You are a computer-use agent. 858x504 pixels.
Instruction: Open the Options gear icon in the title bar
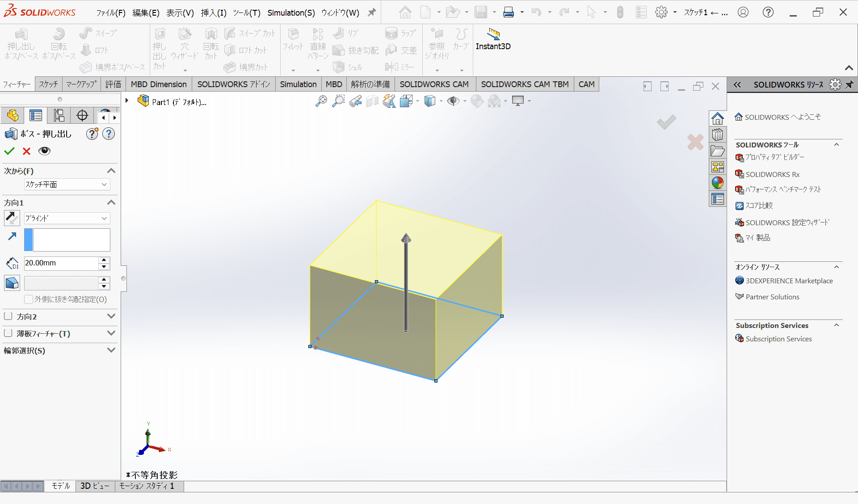(x=661, y=13)
